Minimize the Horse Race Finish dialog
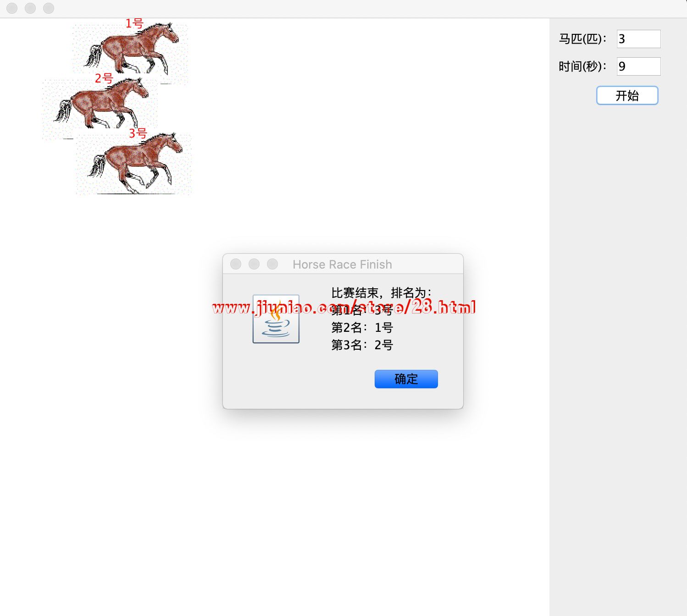 254,264
